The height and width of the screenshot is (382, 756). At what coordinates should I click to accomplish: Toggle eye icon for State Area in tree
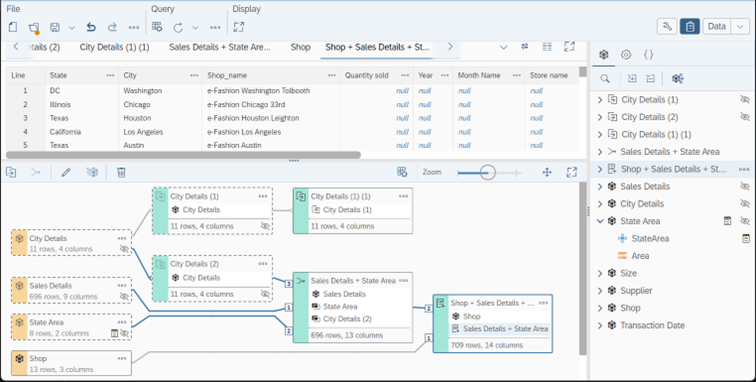point(745,221)
